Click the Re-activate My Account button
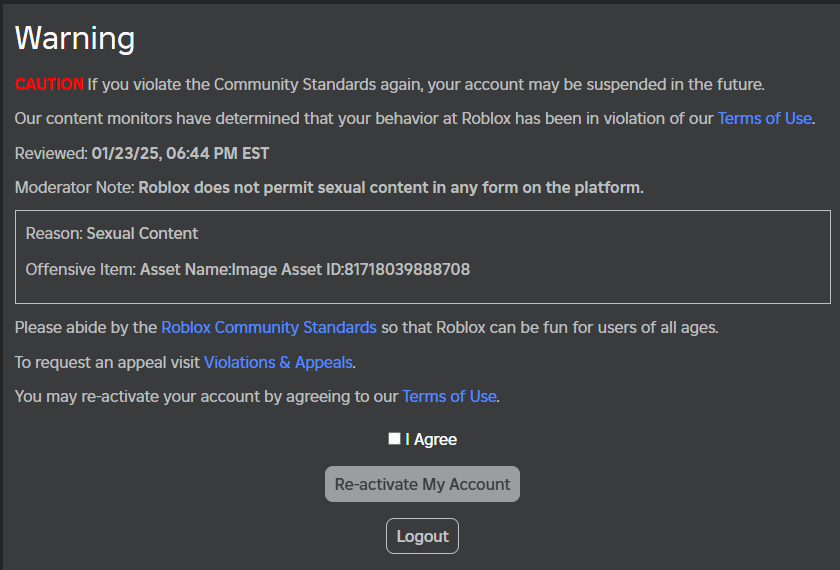Image resolution: width=840 pixels, height=570 pixels. [x=422, y=484]
